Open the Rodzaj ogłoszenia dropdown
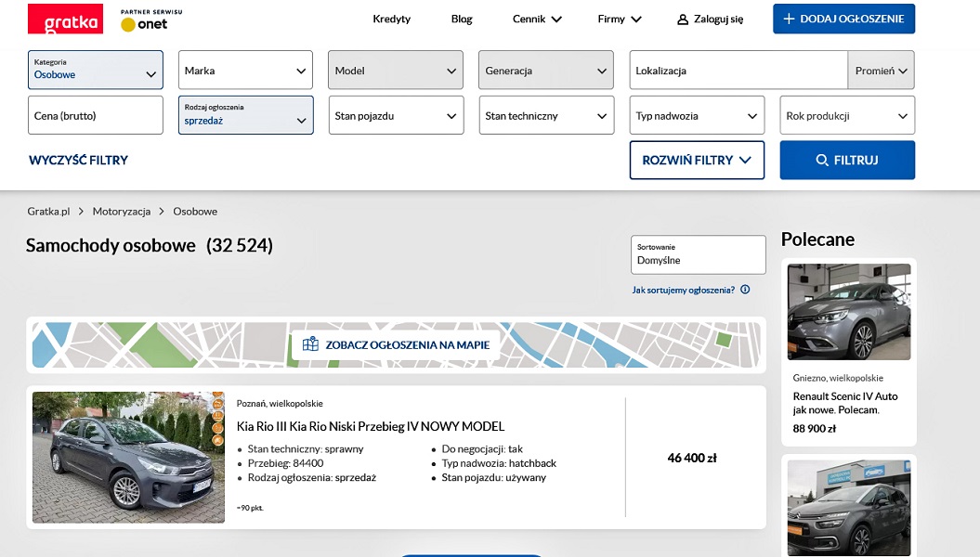The height and width of the screenshot is (557, 980). pyautogui.click(x=245, y=115)
